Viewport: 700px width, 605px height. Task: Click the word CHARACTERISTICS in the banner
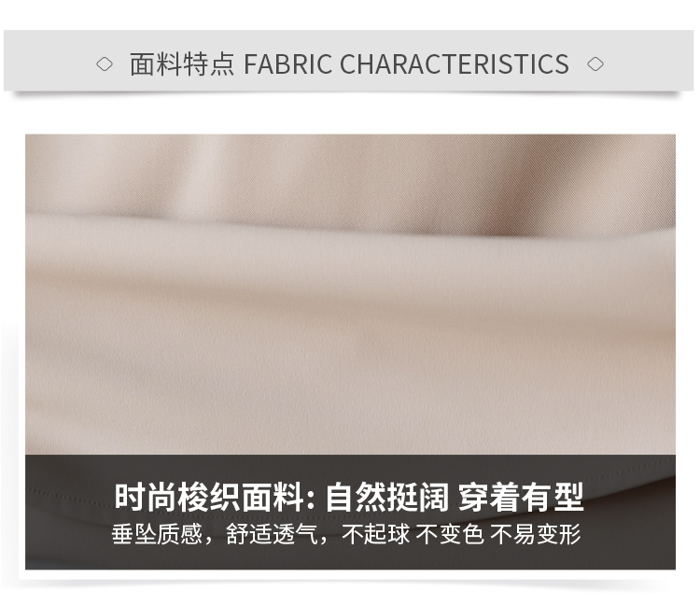(455, 63)
